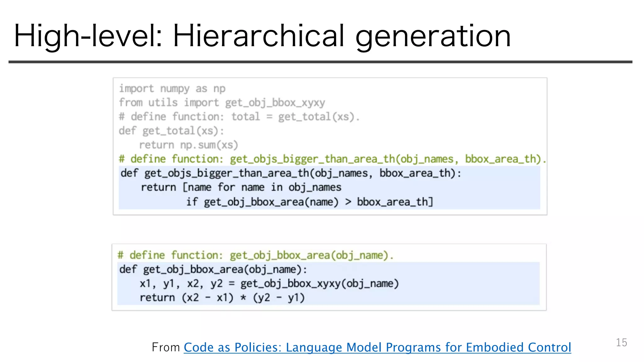Screen dimensions: 644x362
Task: Open the Code as Policies paper link
Action: [x=377, y=347]
